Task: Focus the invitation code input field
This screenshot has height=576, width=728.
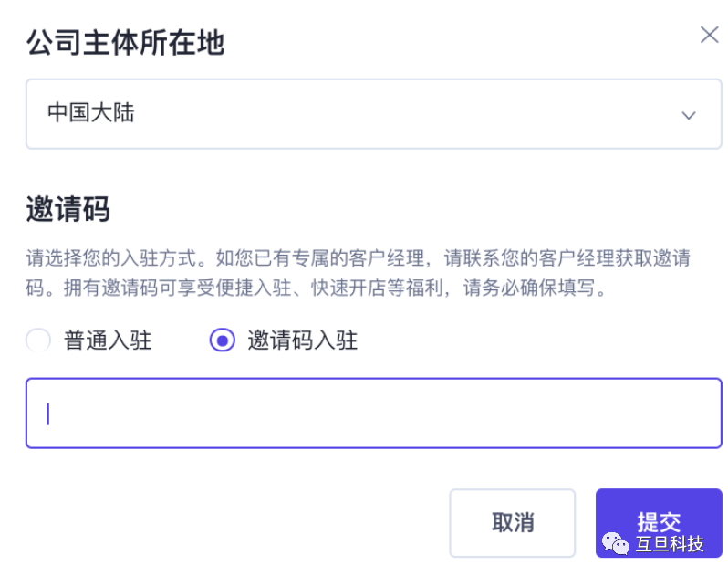Action: 373,414
